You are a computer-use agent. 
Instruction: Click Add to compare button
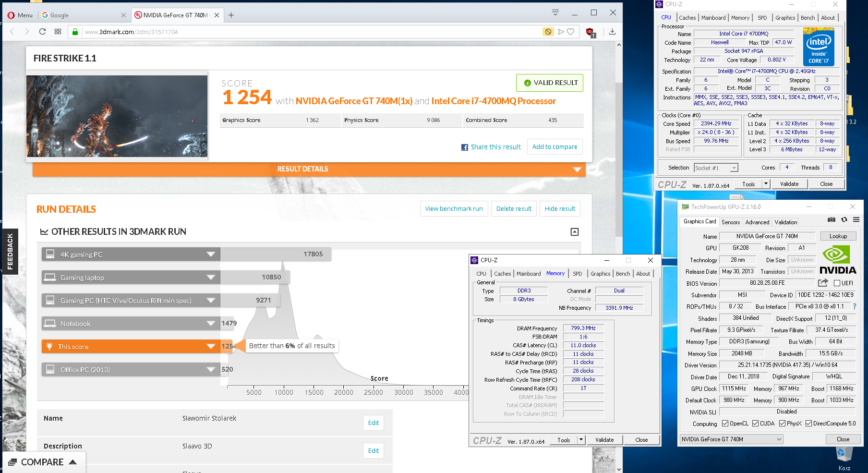click(x=555, y=147)
